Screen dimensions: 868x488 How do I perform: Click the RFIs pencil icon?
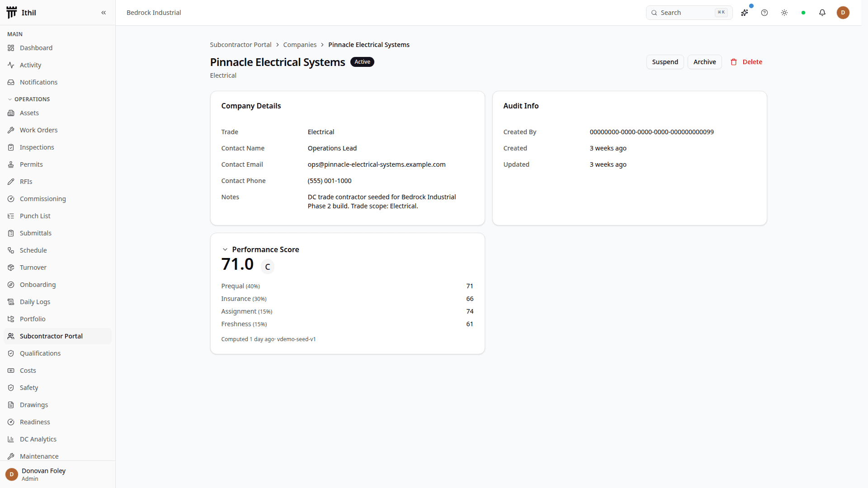pos(11,182)
